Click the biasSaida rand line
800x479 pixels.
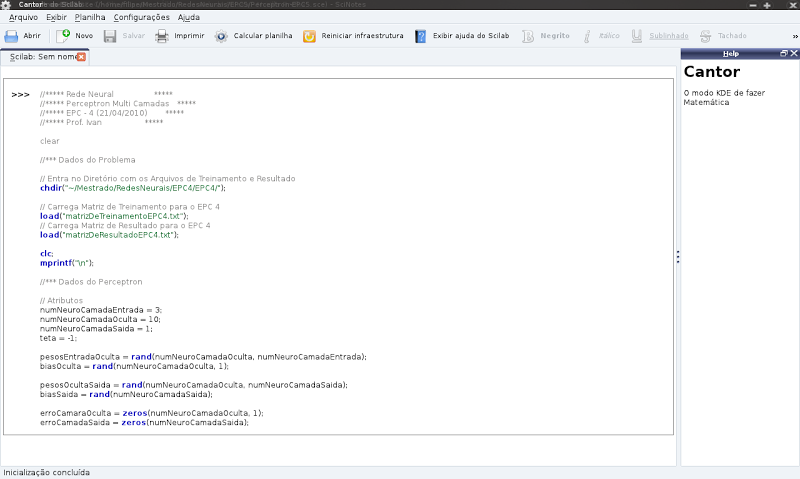126,394
